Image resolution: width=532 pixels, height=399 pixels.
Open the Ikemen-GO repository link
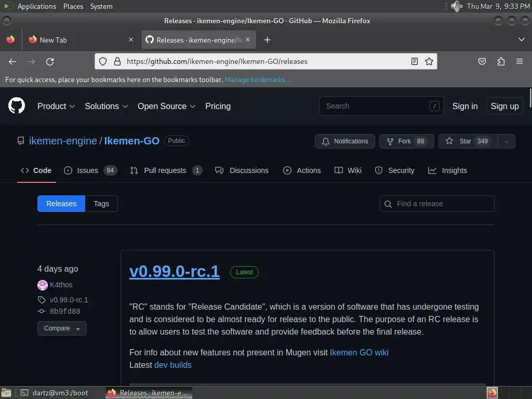click(x=131, y=141)
